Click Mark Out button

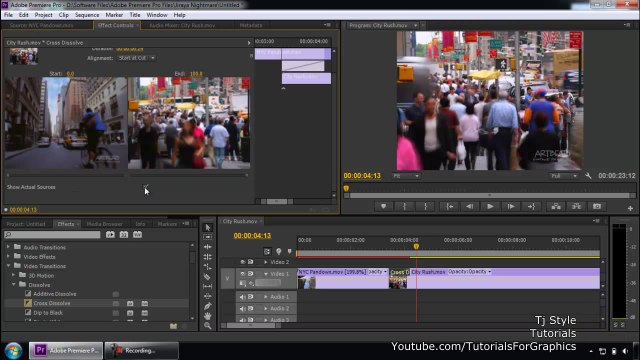point(425,207)
